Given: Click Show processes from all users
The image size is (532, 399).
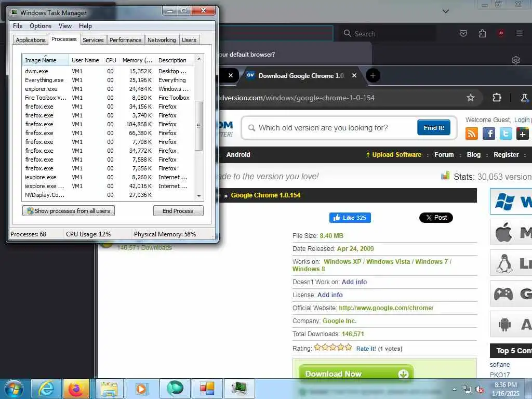Looking at the screenshot, I should (69, 211).
